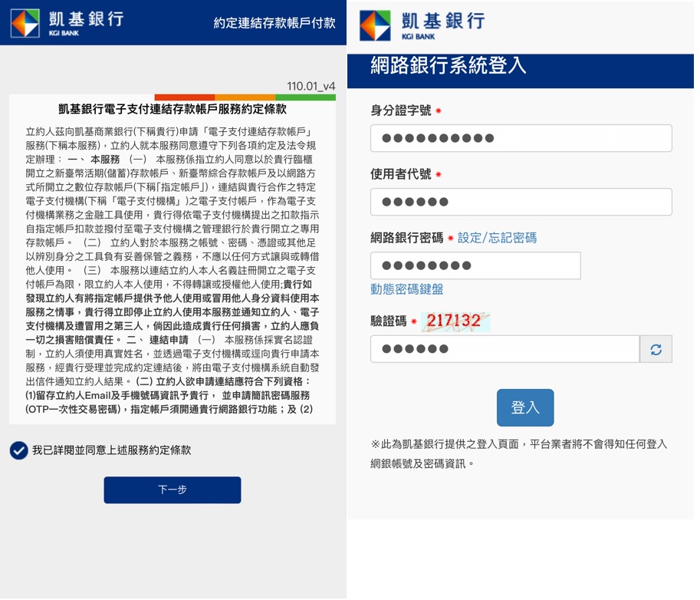
Task: Click the 約定連結存款帳戶付款 header title
Action: [x=274, y=23]
